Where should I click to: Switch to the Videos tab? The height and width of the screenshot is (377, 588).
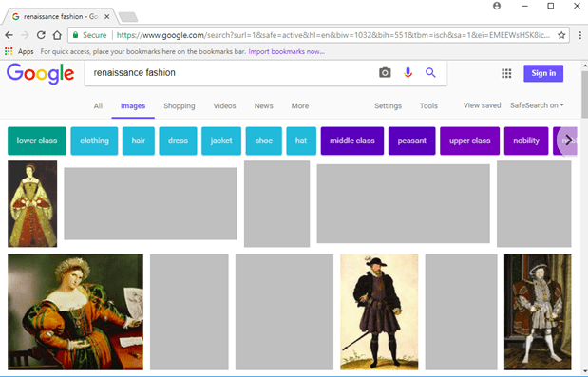point(224,106)
